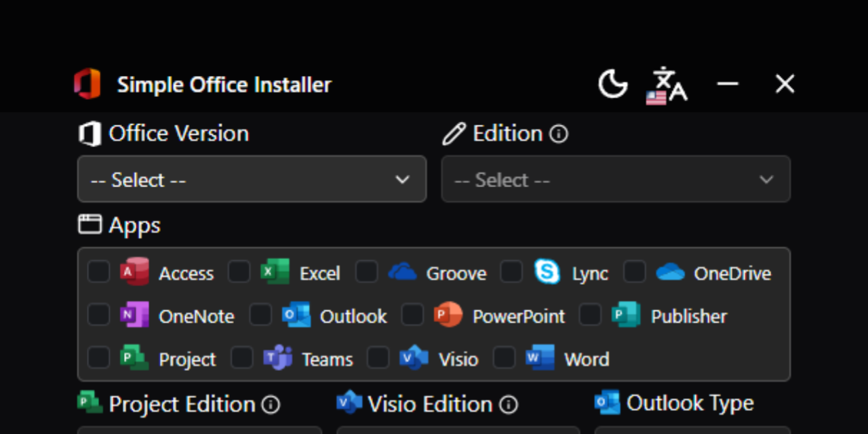Click the OneNote app icon
The image size is (868, 434).
pos(134,315)
